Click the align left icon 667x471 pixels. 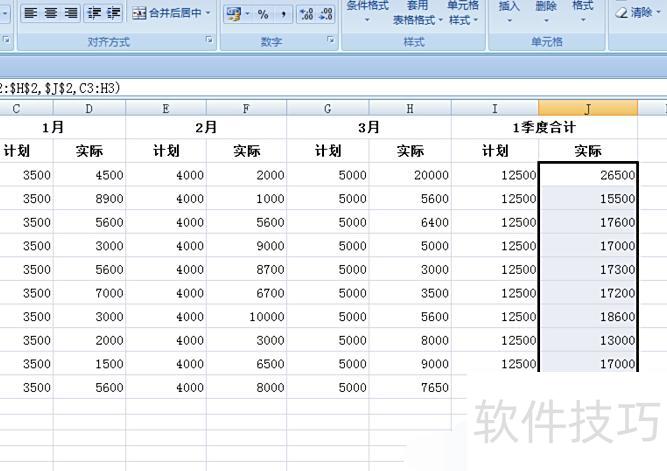point(30,13)
